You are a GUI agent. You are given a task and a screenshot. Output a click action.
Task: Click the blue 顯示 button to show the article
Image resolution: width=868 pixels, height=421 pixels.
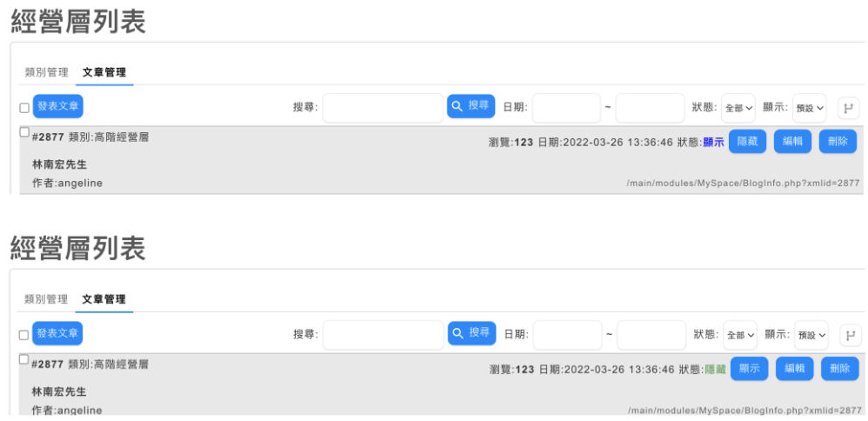(749, 369)
